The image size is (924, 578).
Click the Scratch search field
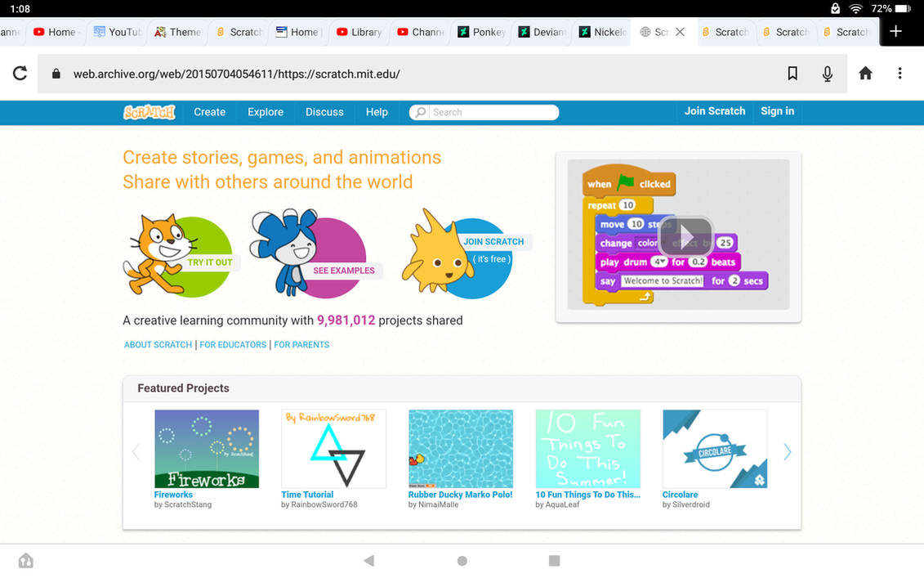(484, 112)
